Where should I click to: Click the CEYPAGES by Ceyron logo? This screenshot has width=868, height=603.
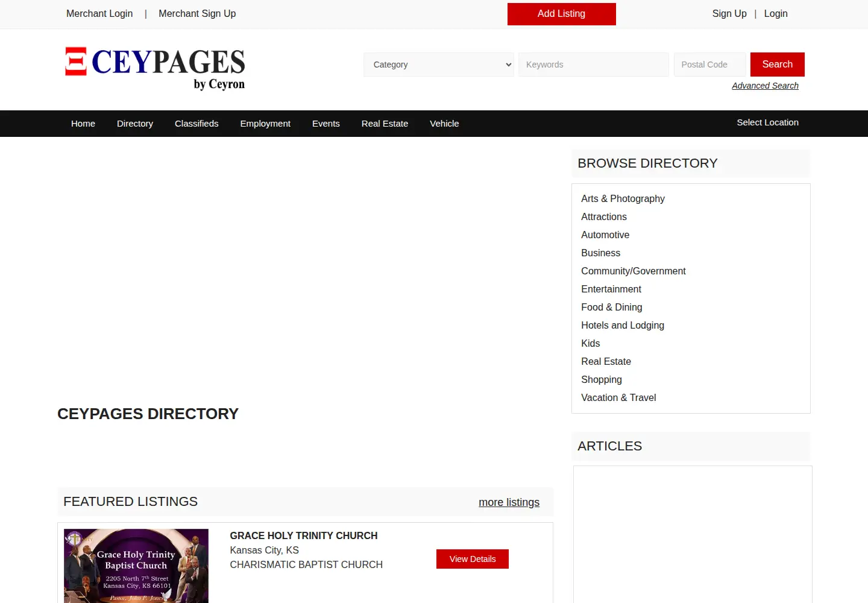pyautogui.click(x=155, y=69)
